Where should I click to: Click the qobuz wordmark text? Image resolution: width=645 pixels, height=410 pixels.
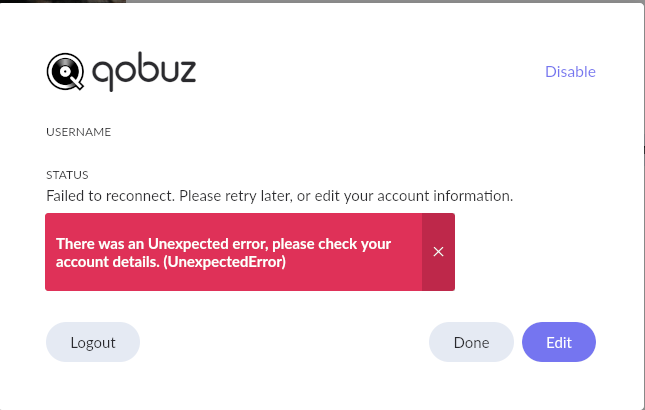[x=144, y=72]
